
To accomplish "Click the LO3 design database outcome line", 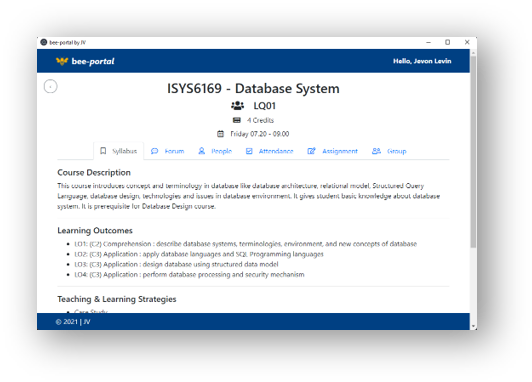I will [x=176, y=264].
